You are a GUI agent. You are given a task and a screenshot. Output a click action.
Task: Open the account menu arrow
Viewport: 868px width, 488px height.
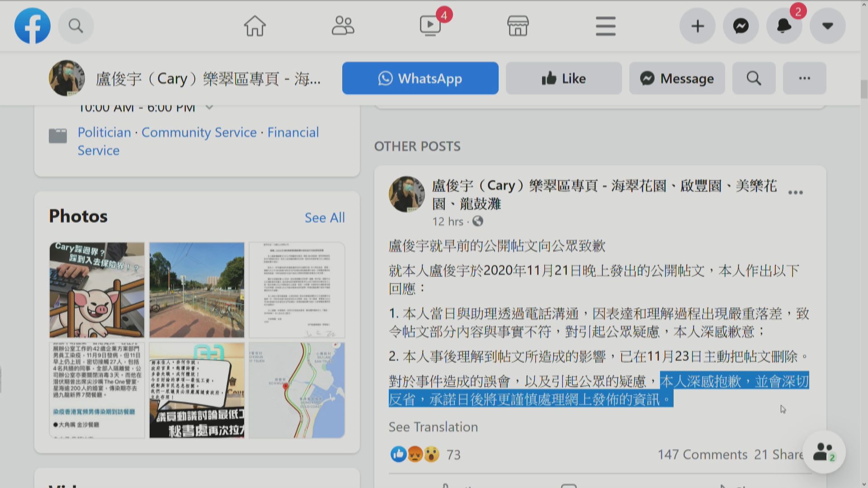[x=827, y=26]
